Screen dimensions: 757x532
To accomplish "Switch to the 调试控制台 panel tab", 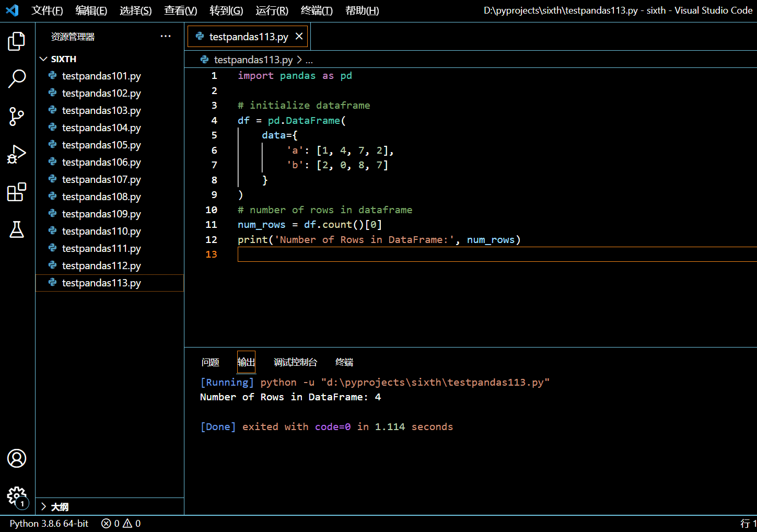I will (x=295, y=362).
